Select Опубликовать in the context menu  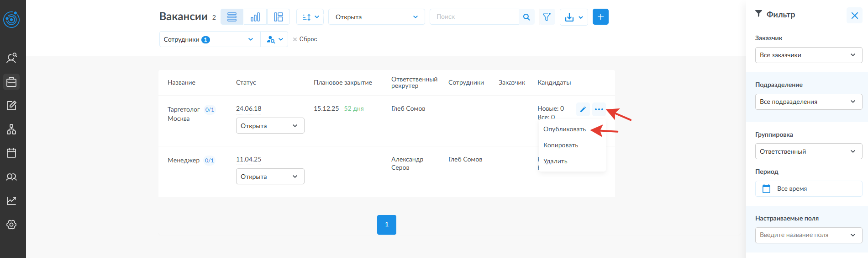point(564,129)
